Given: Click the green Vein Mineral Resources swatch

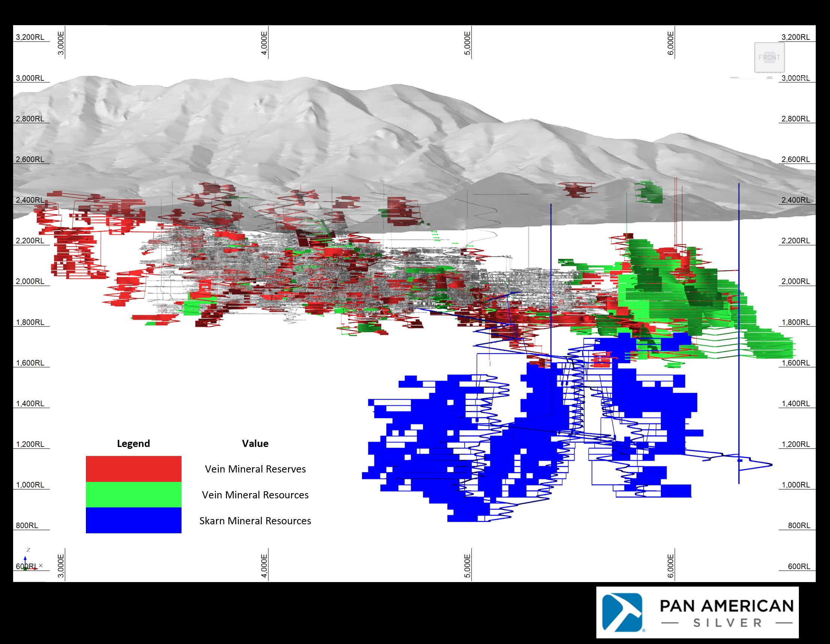Looking at the screenshot, I should point(134,495).
